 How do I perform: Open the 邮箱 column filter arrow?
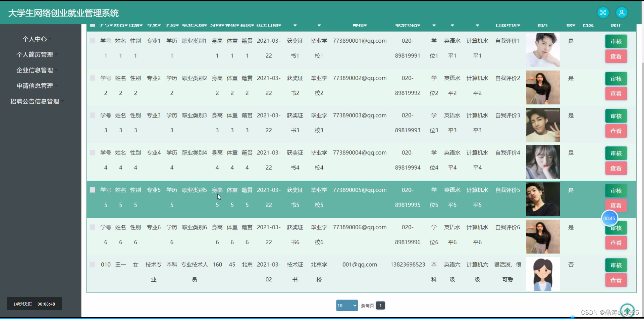pyautogui.click(x=366, y=25)
